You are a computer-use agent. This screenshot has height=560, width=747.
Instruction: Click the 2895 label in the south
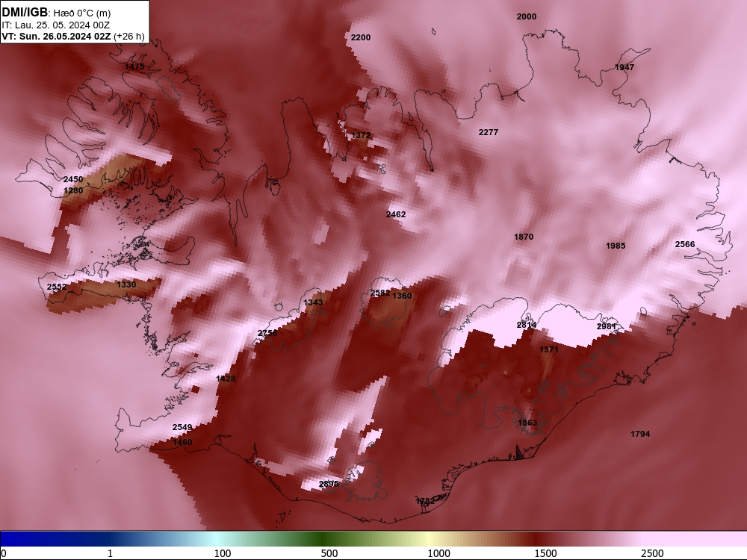click(329, 484)
